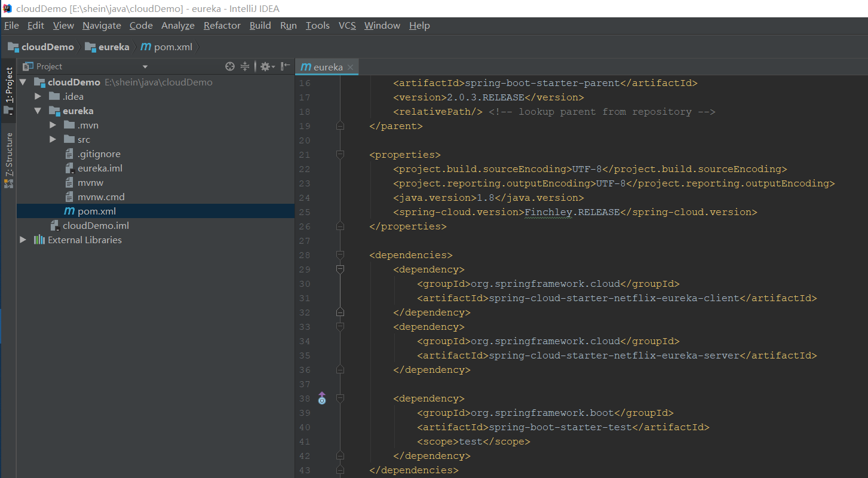Open the Tools menu
The width and height of the screenshot is (868, 478).
tap(318, 25)
